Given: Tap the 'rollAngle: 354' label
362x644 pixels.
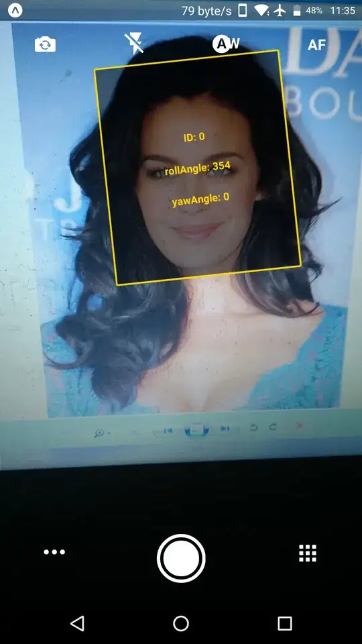Looking at the screenshot, I should tap(197, 169).
